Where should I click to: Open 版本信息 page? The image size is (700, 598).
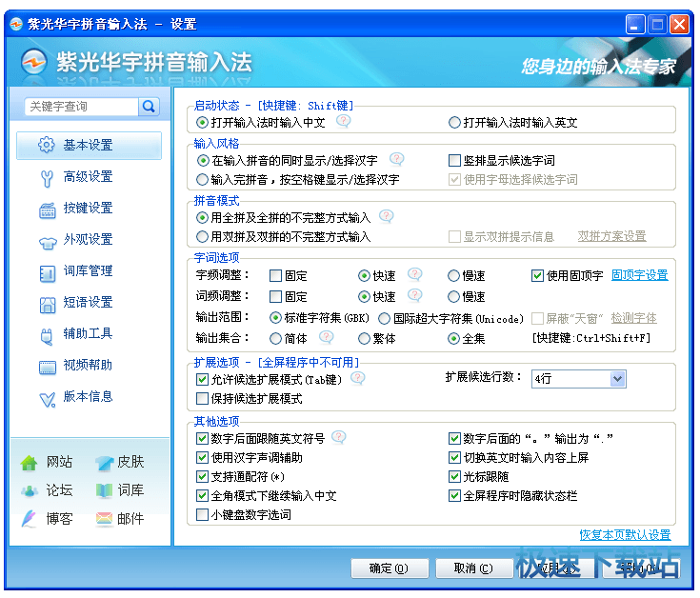click(x=89, y=397)
